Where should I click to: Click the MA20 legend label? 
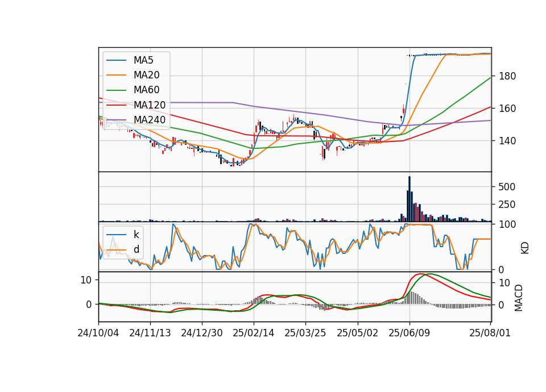tap(146, 75)
